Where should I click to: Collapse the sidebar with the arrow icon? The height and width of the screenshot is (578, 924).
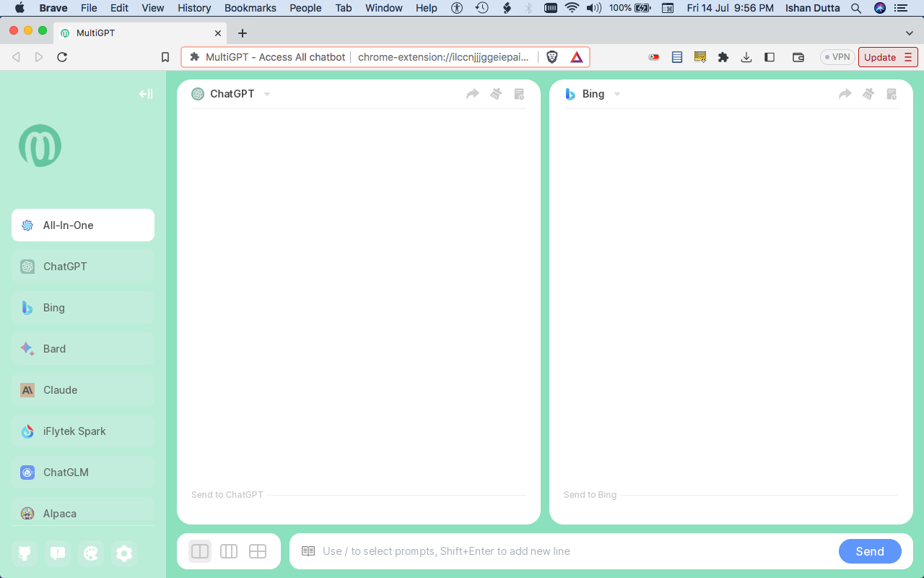tap(146, 94)
